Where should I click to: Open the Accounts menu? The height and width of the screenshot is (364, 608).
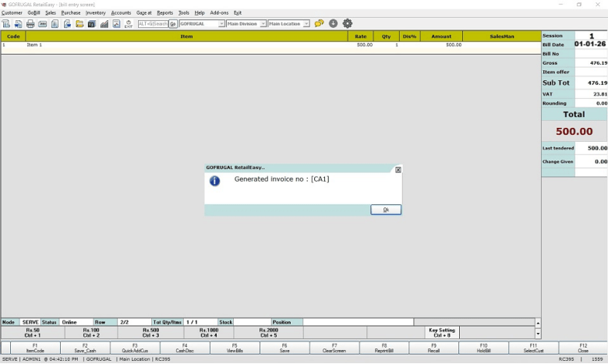(121, 12)
